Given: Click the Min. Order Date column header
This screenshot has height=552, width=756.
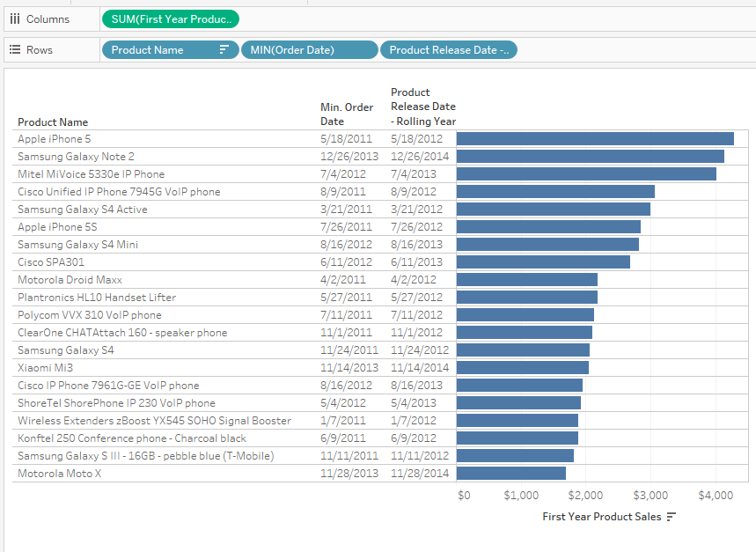Looking at the screenshot, I should (347, 114).
